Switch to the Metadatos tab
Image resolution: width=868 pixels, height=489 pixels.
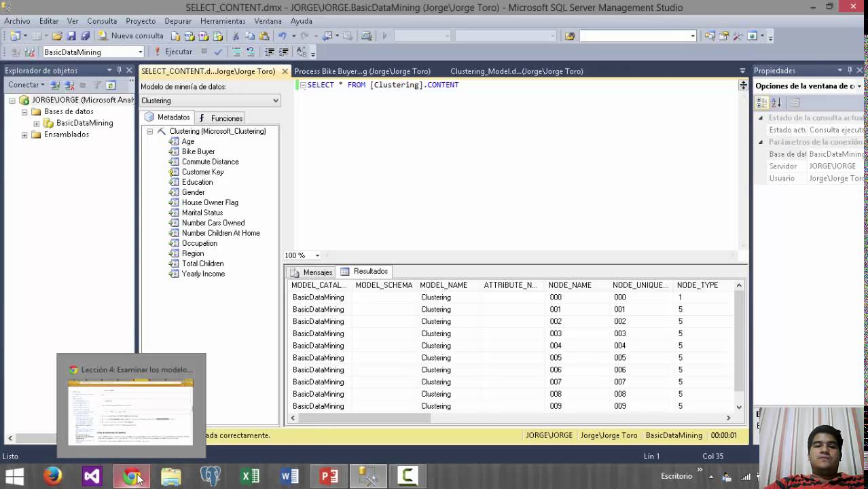tap(167, 117)
